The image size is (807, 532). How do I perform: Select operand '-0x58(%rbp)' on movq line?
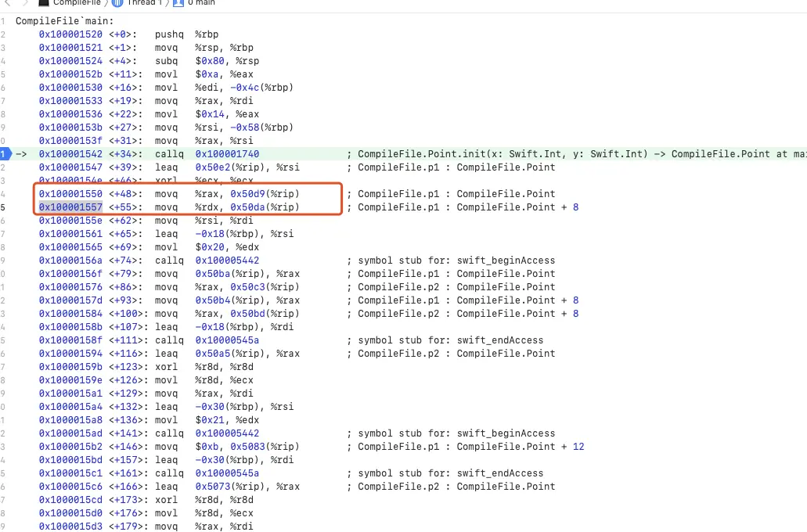262,128
